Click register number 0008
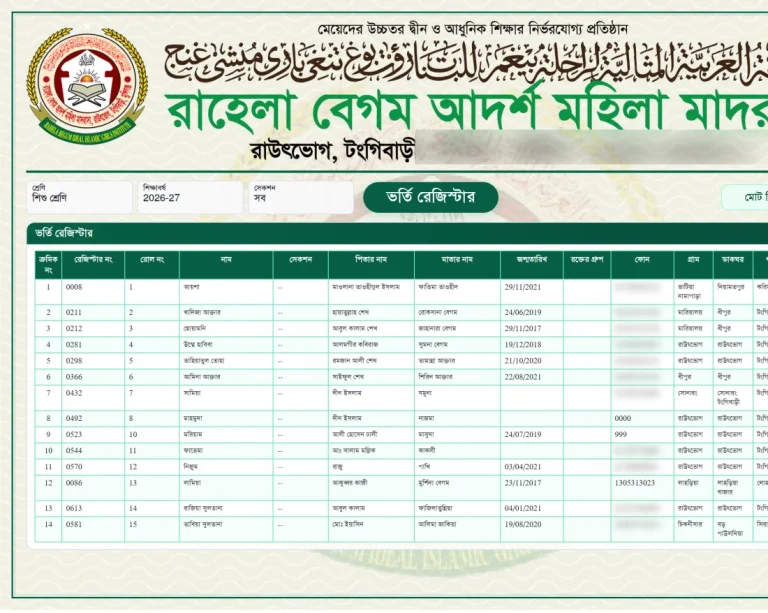Image resolution: width=768 pixels, height=613 pixels. point(74,287)
